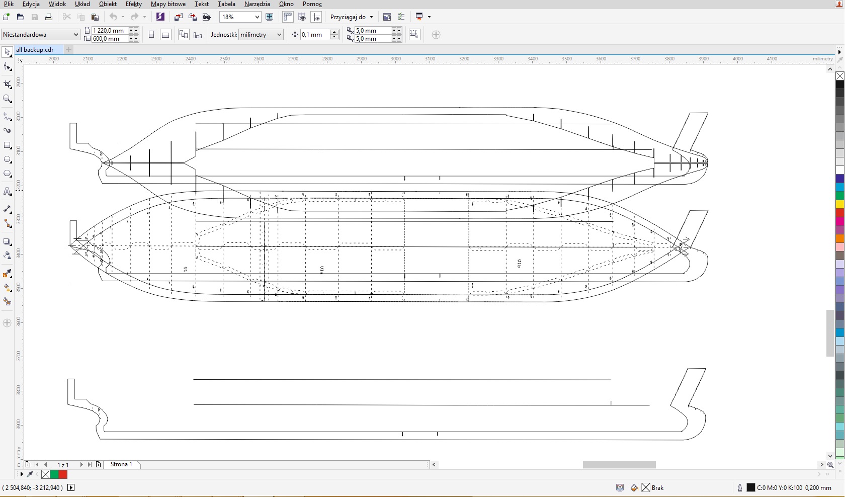Click the Eyedropper tool
Image resolution: width=845 pixels, height=504 pixels.
point(7,274)
